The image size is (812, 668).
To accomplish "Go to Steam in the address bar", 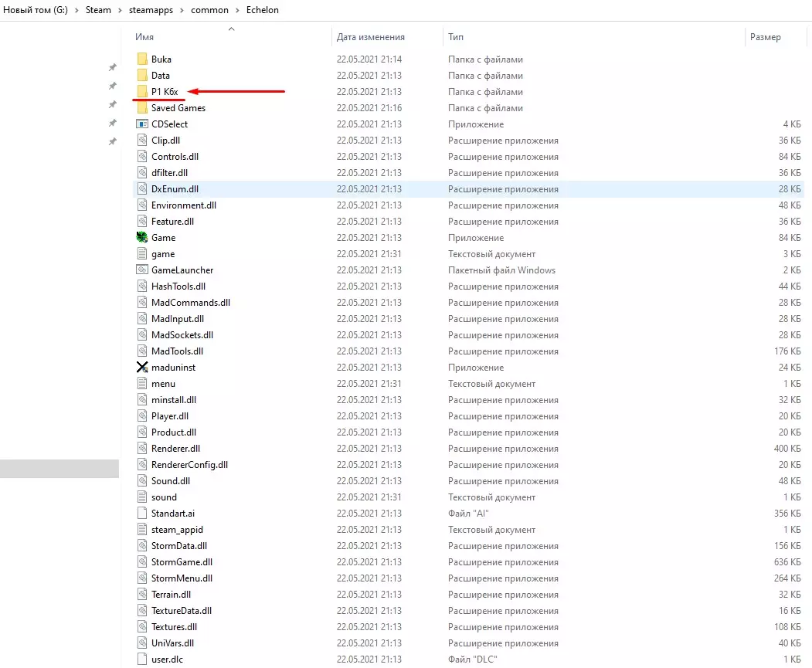I will (98, 10).
